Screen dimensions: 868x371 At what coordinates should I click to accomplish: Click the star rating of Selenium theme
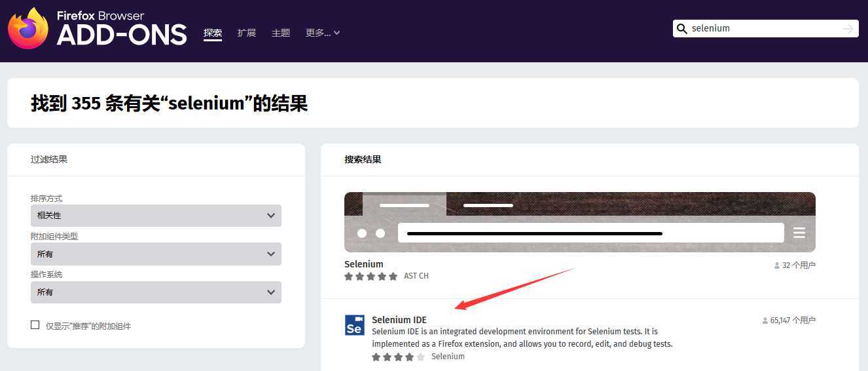pyautogui.click(x=371, y=277)
